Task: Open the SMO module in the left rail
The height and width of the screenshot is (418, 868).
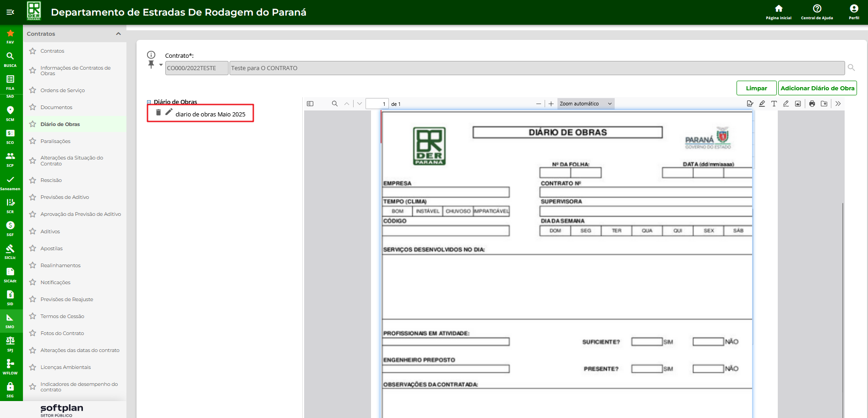Action: [x=10, y=320]
